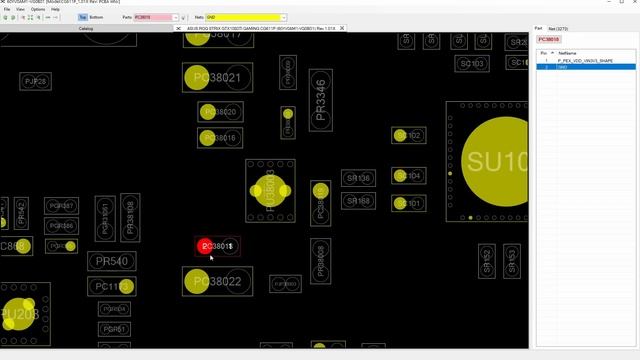Select resistor PR3346 on board
The width and height of the screenshot is (640, 360).
click(x=320, y=100)
